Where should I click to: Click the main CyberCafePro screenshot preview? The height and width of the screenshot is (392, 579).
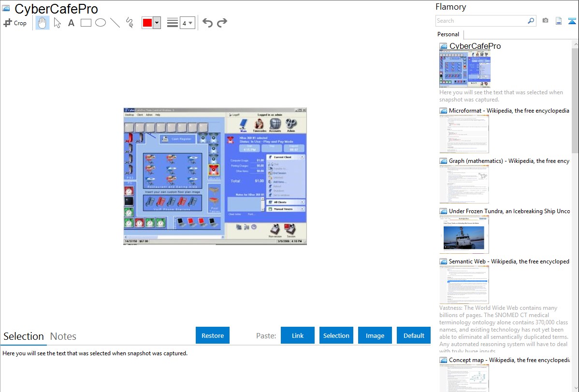coord(215,176)
